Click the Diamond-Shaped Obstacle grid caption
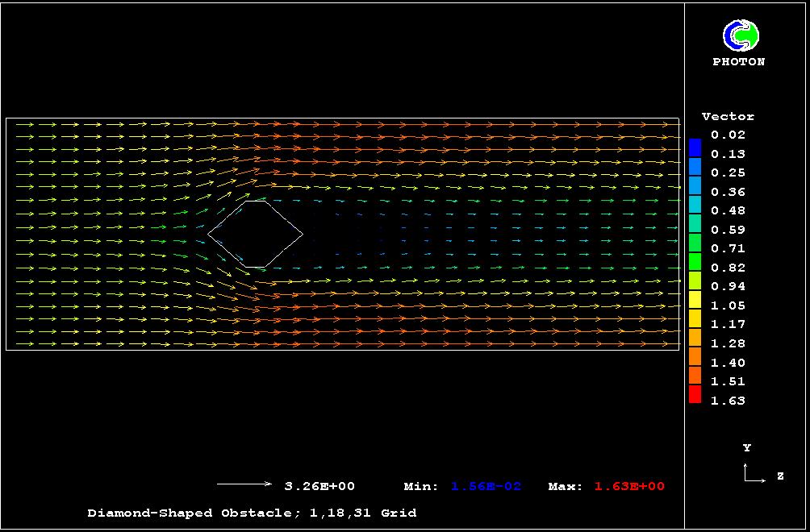This screenshot has height=532, width=810. pyautogui.click(x=252, y=513)
